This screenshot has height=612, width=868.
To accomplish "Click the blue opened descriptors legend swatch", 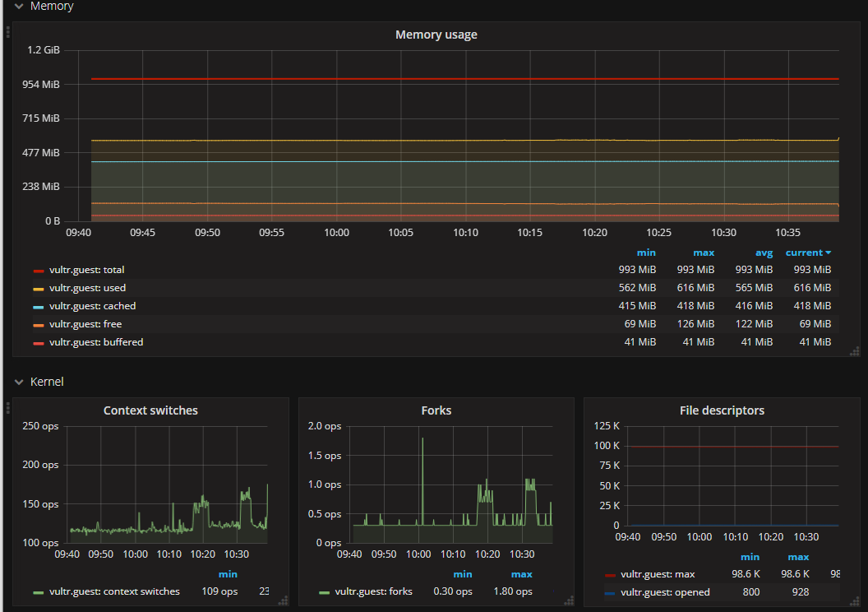I will point(609,593).
